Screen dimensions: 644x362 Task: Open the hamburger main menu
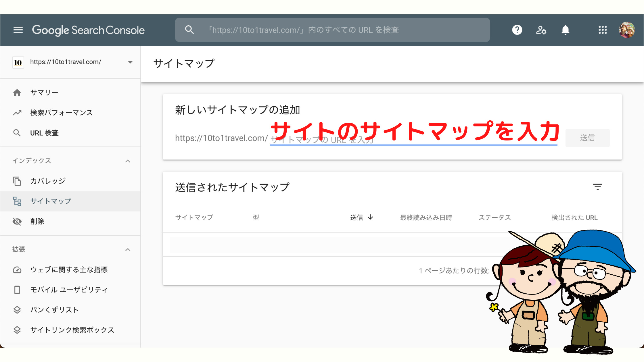[18, 30]
